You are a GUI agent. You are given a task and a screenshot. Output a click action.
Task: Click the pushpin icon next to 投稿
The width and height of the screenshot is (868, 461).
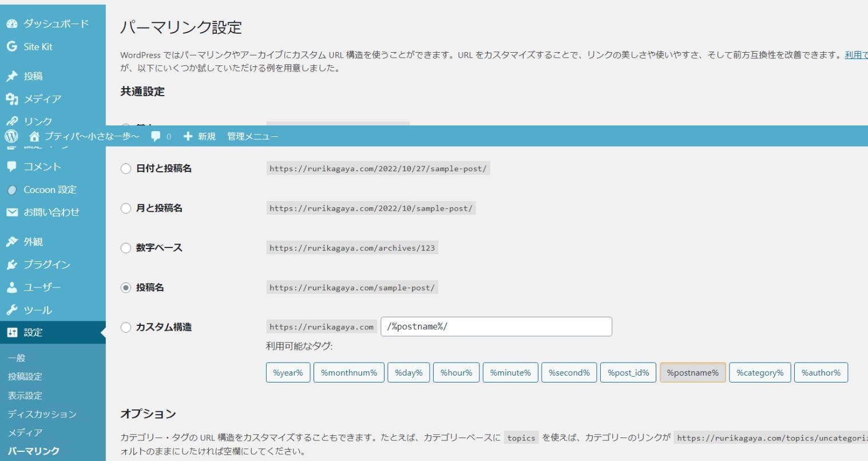pyautogui.click(x=12, y=76)
